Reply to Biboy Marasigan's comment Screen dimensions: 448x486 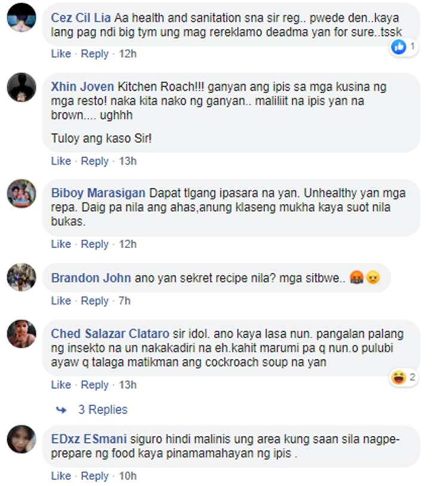coord(95,244)
